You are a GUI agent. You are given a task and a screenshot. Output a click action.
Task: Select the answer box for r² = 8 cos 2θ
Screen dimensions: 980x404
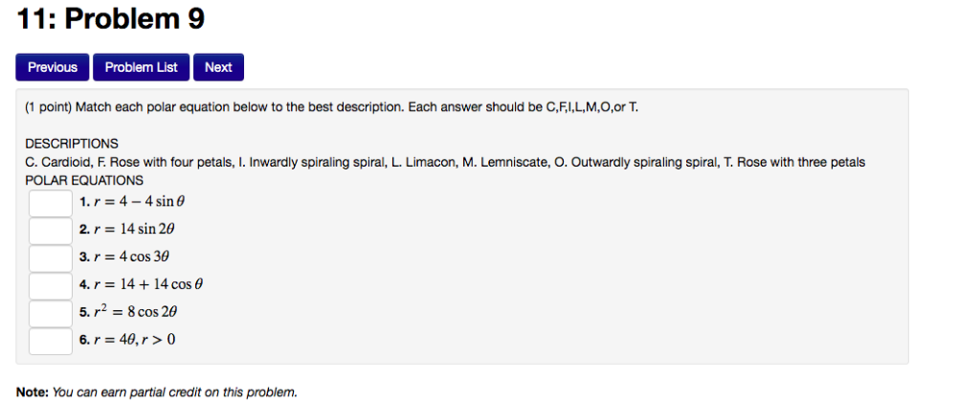[x=51, y=313]
